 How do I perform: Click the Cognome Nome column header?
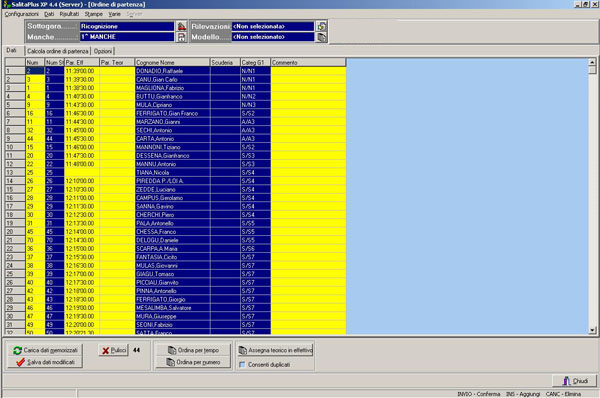(172, 62)
